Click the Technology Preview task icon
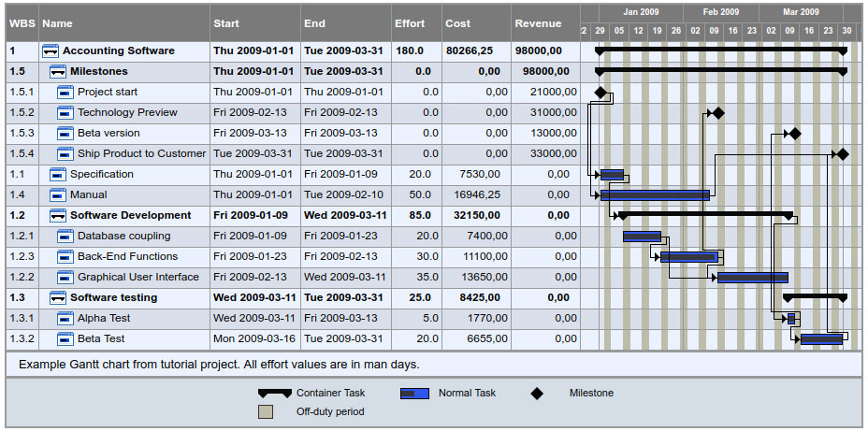Viewport: 868px width, 431px height. [65, 112]
